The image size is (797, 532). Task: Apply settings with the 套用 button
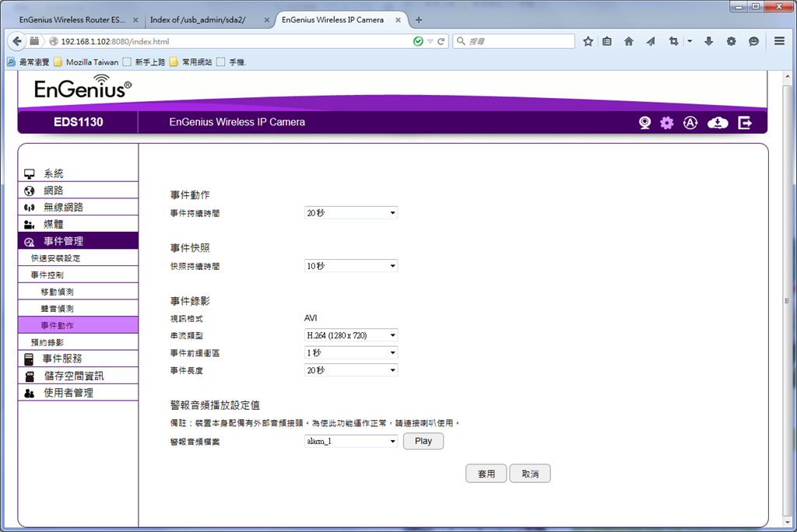(x=486, y=474)
